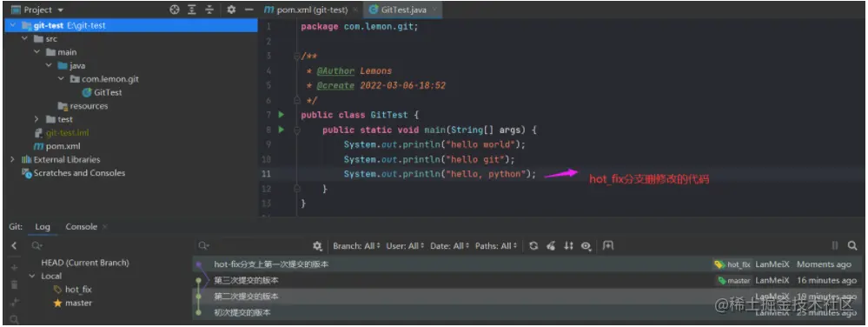This screenshot has width=868, height=327.
Task: Open Project panel settings gear
Action: point(231,10)
